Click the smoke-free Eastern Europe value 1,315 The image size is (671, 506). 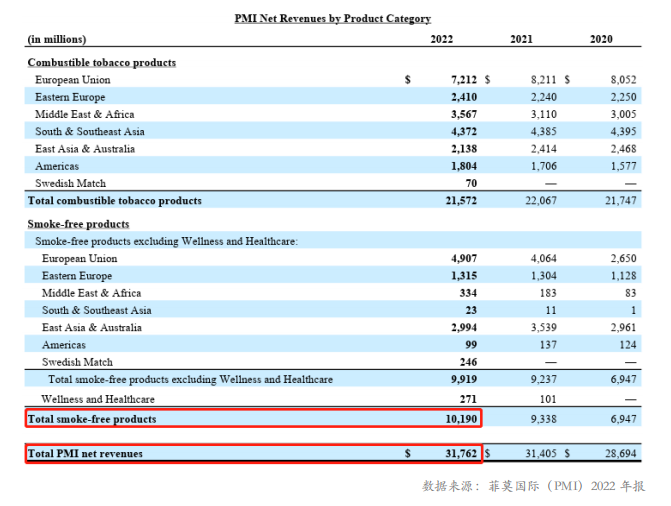pos(464,276)
